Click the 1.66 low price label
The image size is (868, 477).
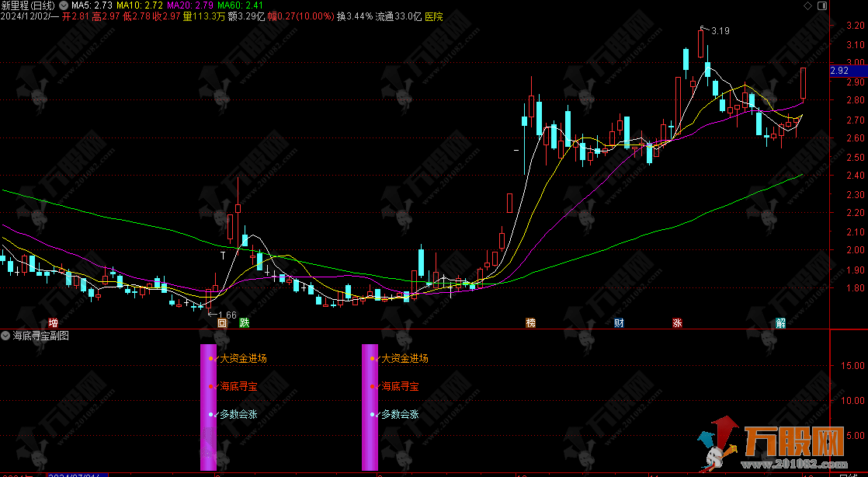(x=227, y=315)
